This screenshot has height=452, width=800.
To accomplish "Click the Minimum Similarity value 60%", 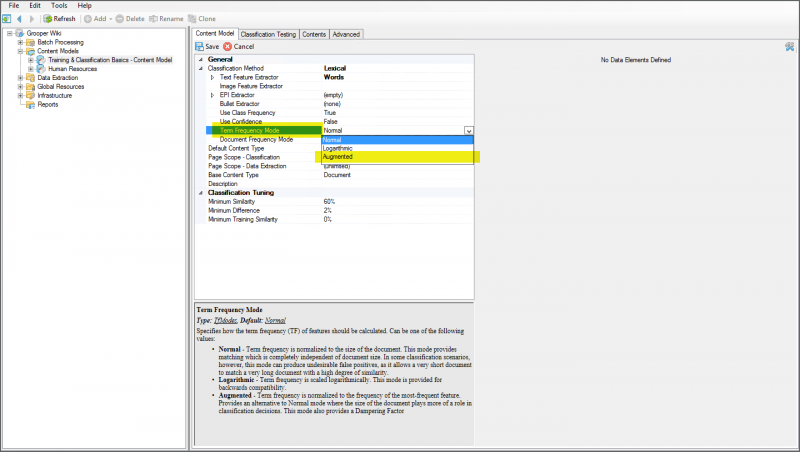I will pos(329,202).
